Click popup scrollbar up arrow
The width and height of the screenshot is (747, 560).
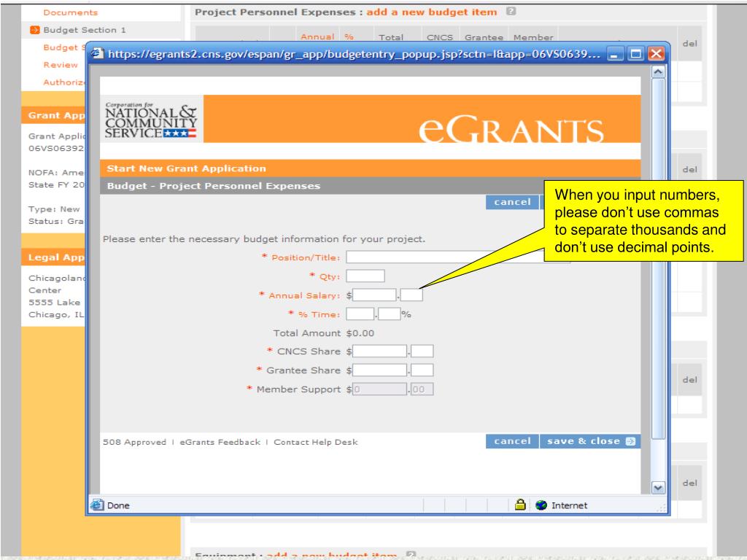tap(658, 72)
